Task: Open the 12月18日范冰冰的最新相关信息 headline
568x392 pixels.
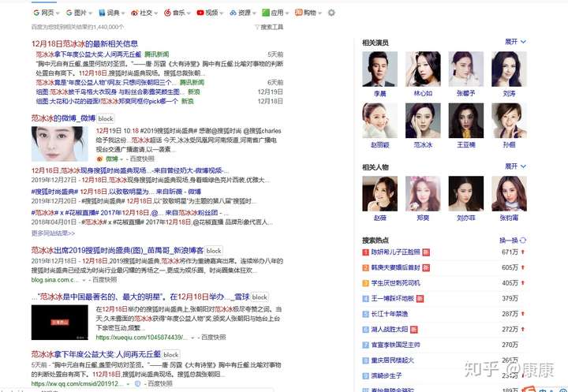Action: (84, 44)
